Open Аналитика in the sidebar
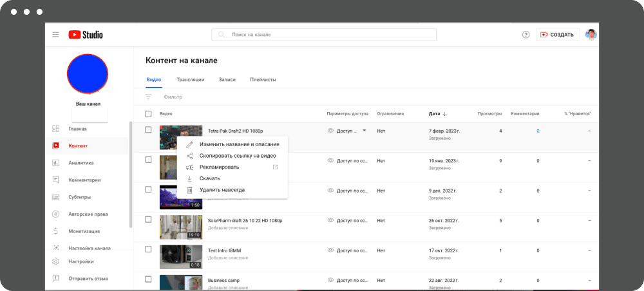This screenshot has width=644, height=291. (81, 163)
